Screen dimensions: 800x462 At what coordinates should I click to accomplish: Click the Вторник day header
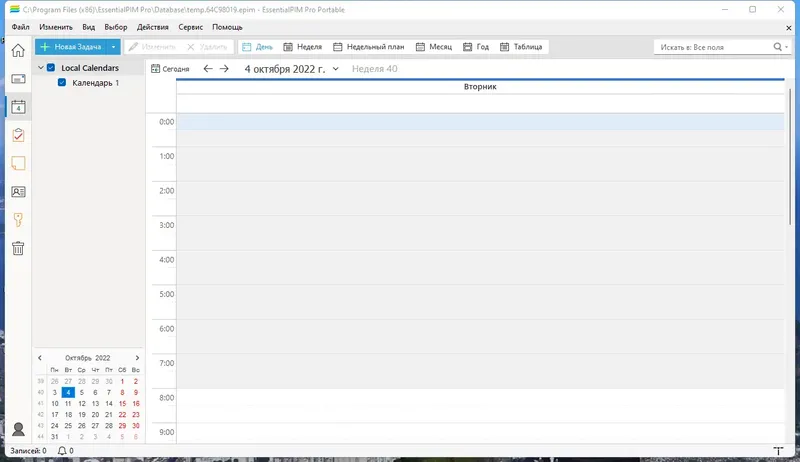point(480,87)
